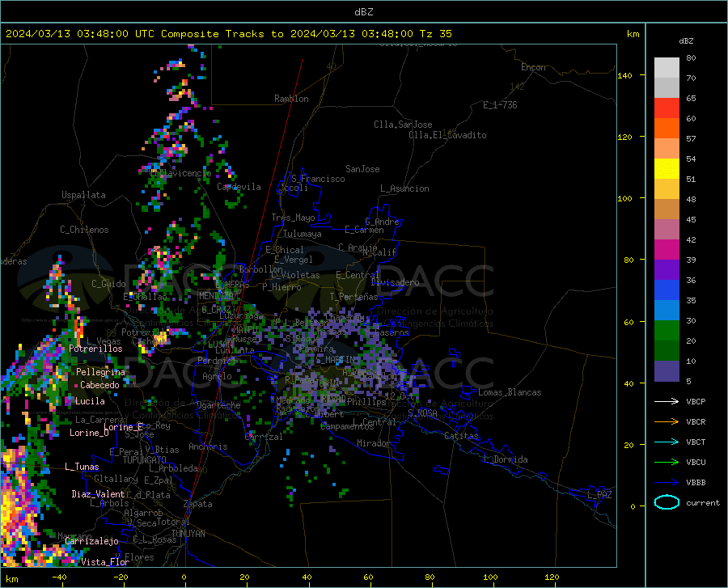Click the 'Cabecedo' map label
Screen dimensions: 728x588
[99, 385]
